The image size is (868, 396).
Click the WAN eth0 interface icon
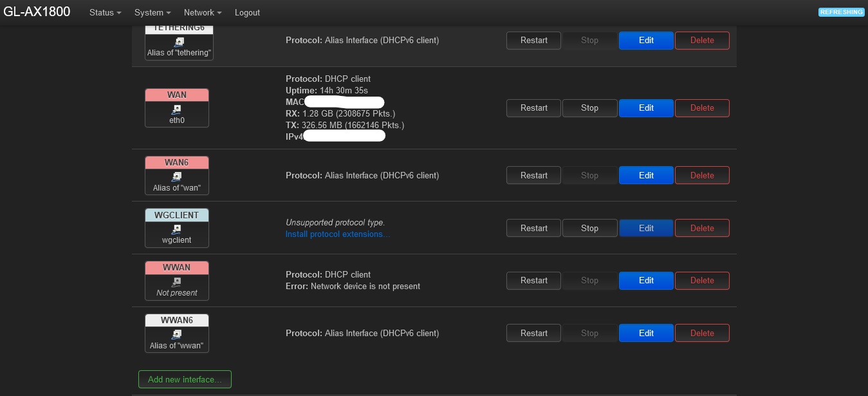click(x=177, y=109)
